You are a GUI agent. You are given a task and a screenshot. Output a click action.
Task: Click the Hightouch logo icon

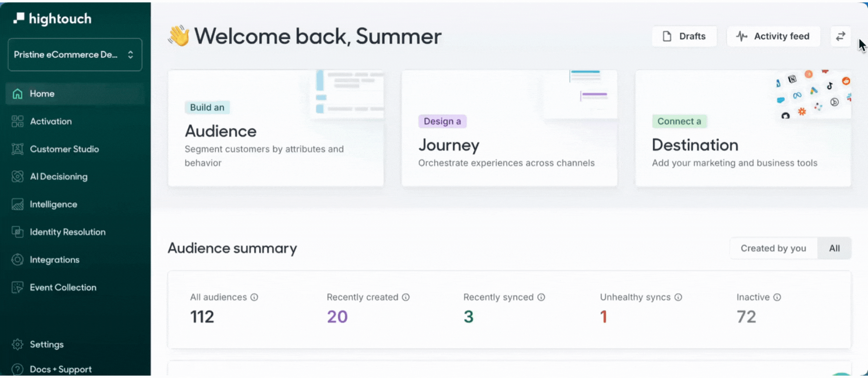(19, 18)
